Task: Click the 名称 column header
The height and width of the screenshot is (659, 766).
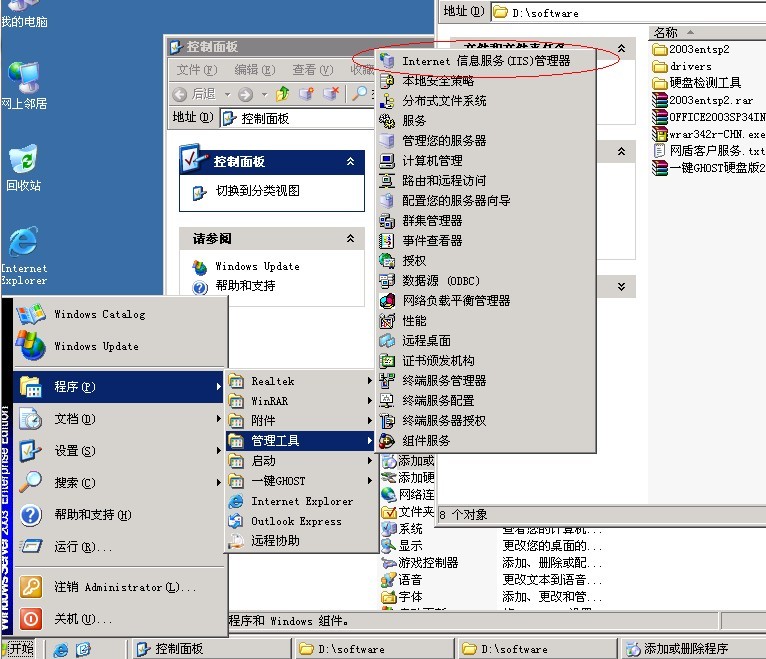Action: 707,33
